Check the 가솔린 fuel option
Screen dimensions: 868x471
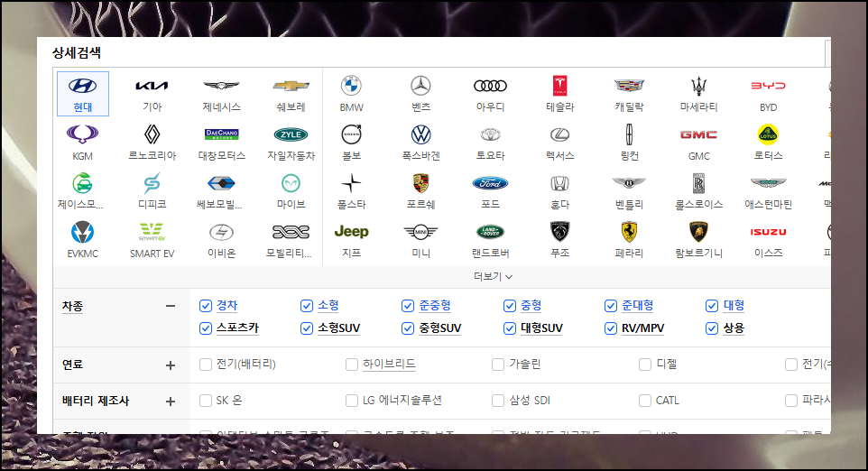tap(498, 365)
